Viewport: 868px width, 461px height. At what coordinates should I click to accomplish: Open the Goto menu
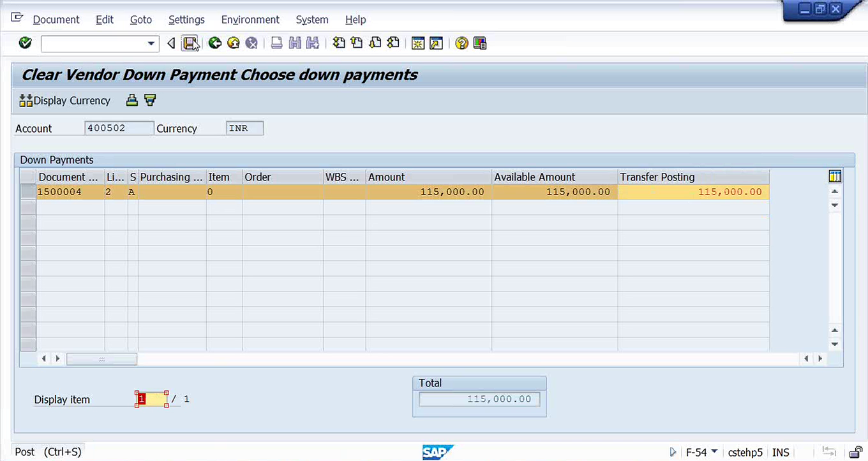coord(141,20)
